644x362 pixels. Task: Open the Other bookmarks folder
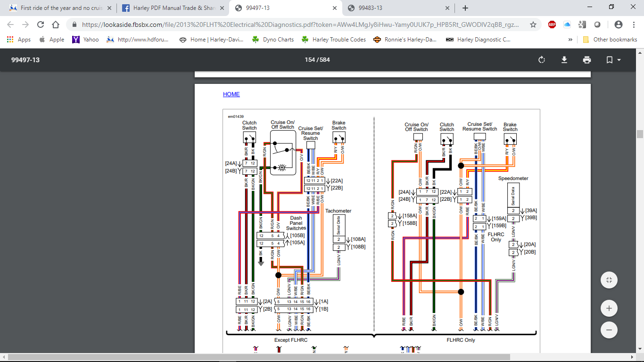click(610, 40)
